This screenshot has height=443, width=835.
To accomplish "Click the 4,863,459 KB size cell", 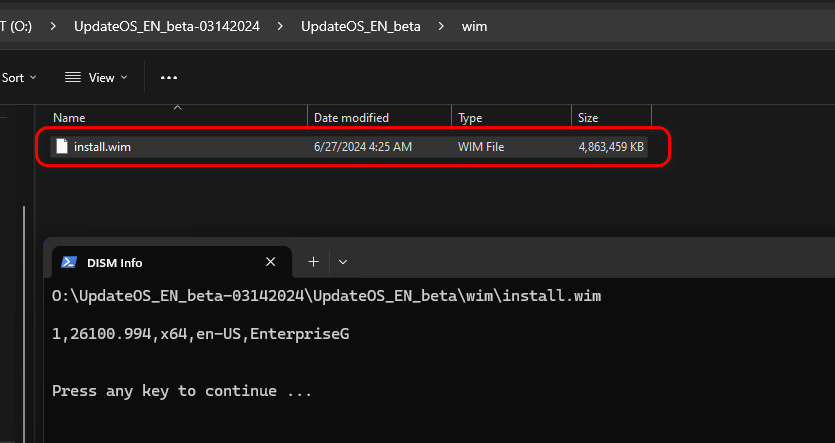I will 611,147.
